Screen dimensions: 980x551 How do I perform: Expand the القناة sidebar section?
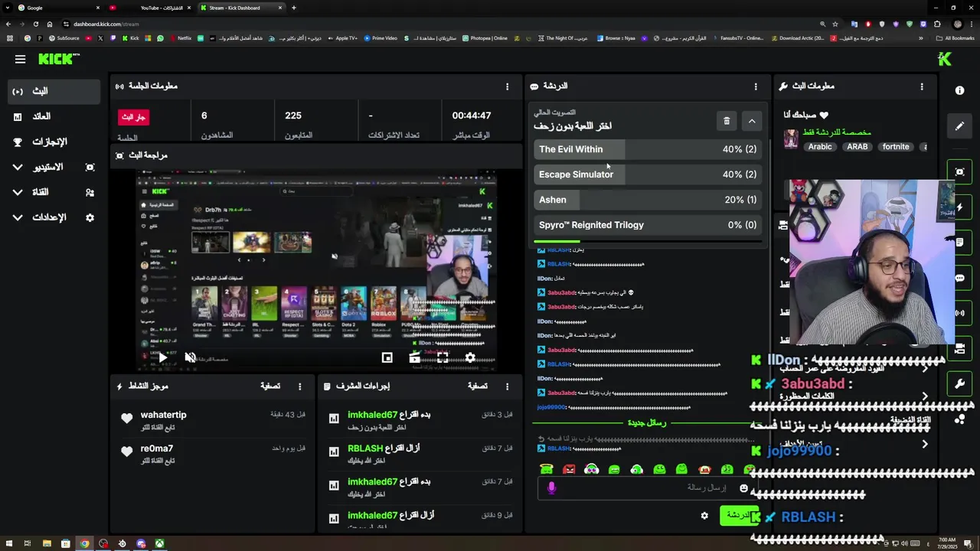tap(54, 192)
